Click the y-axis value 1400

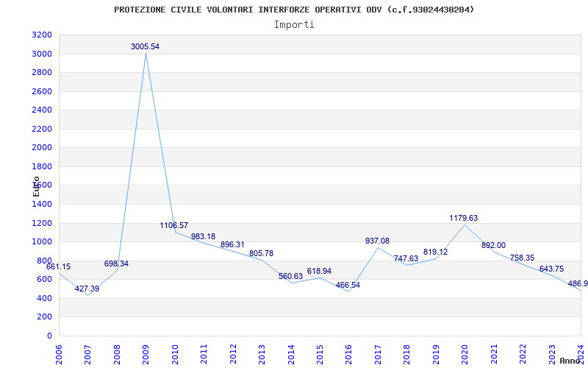point(43,204)
